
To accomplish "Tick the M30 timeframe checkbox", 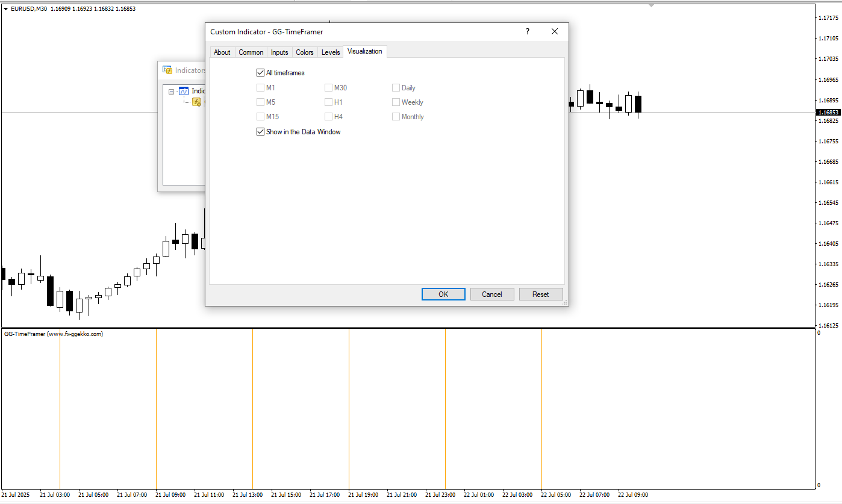I will (329, 88).
